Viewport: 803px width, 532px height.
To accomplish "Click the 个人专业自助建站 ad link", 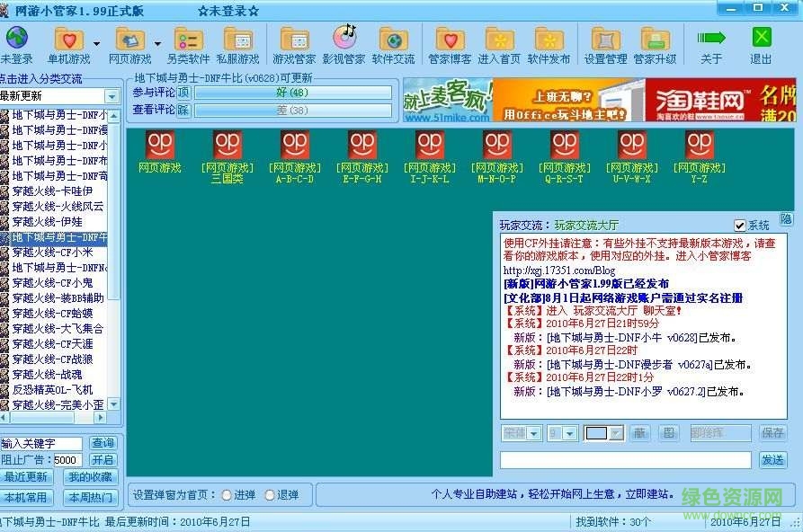I will pyautogui.click(x=552, y=494).
